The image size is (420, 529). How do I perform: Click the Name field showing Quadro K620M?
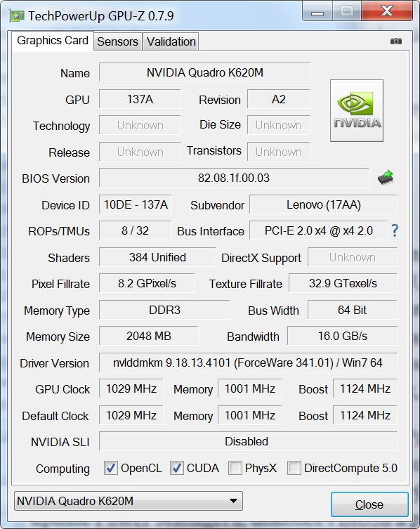point(205,72)
